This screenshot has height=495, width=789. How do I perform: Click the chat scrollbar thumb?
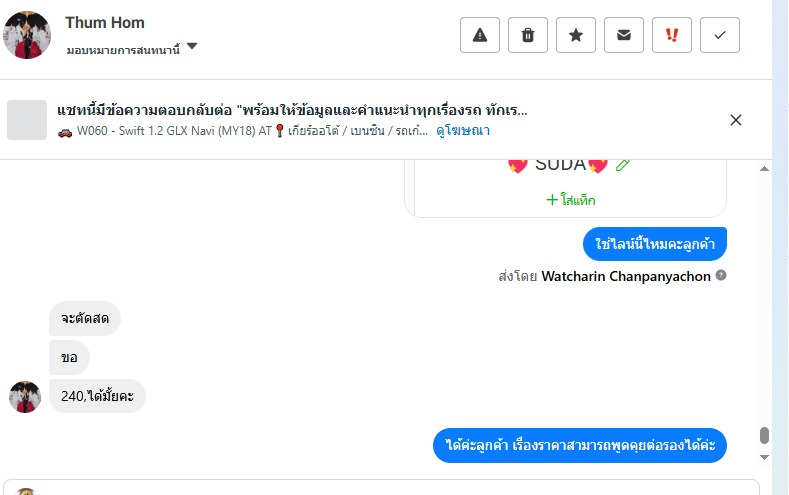coord(764,435)
